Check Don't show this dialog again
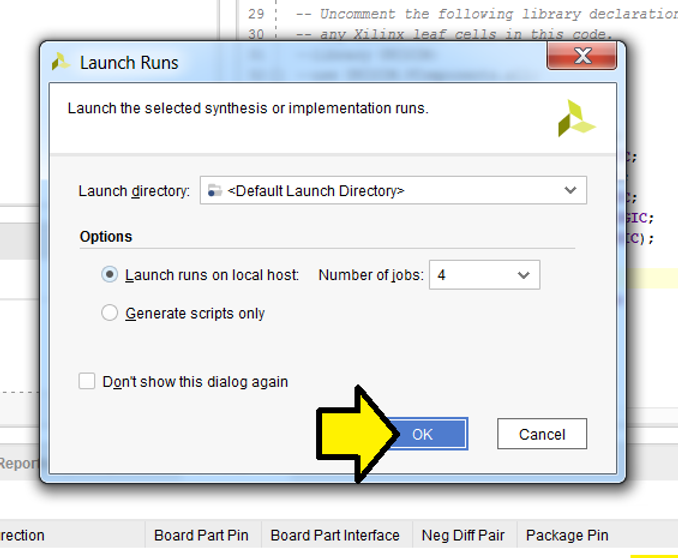Image resolution: width=678 pixels, height=558 pixels. (x=87, y=382)
